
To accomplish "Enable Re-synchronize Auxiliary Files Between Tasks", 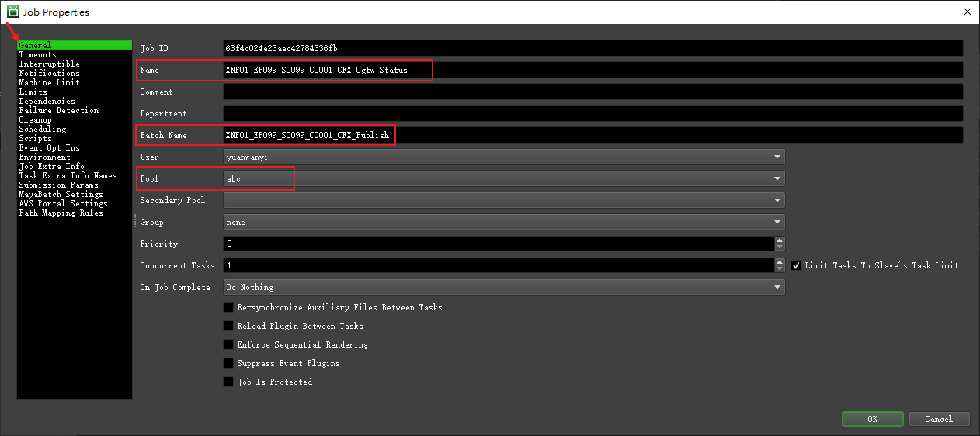I will (228, 307).
